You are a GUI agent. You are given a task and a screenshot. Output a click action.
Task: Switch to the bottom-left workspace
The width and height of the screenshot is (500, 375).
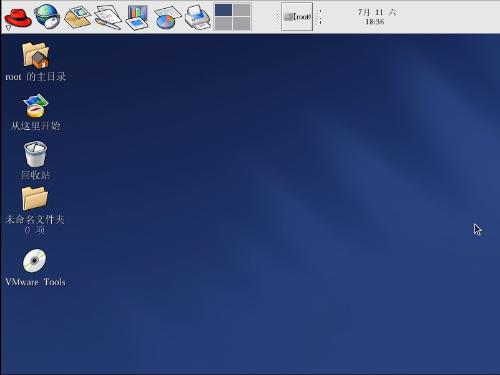click(x=223, y=24)
